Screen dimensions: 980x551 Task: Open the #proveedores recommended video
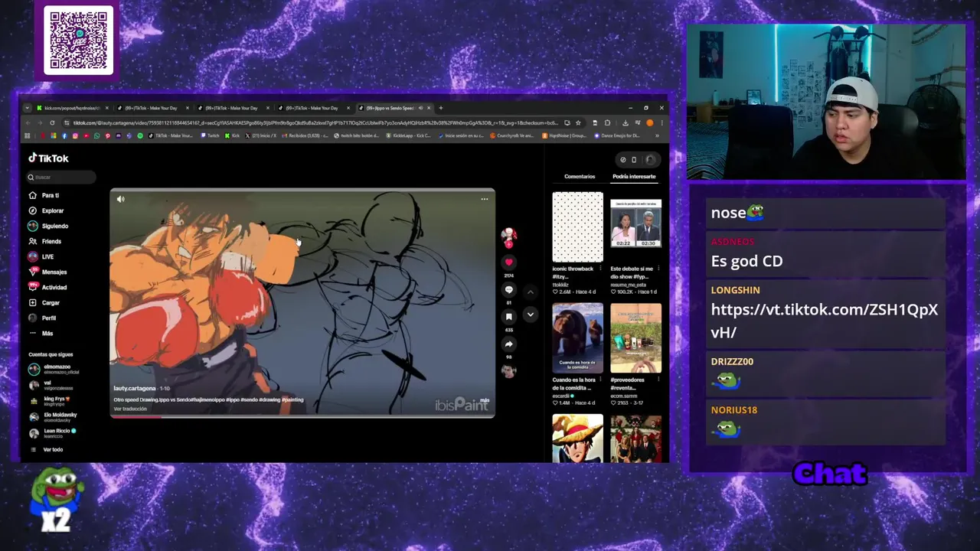point(635,337)
